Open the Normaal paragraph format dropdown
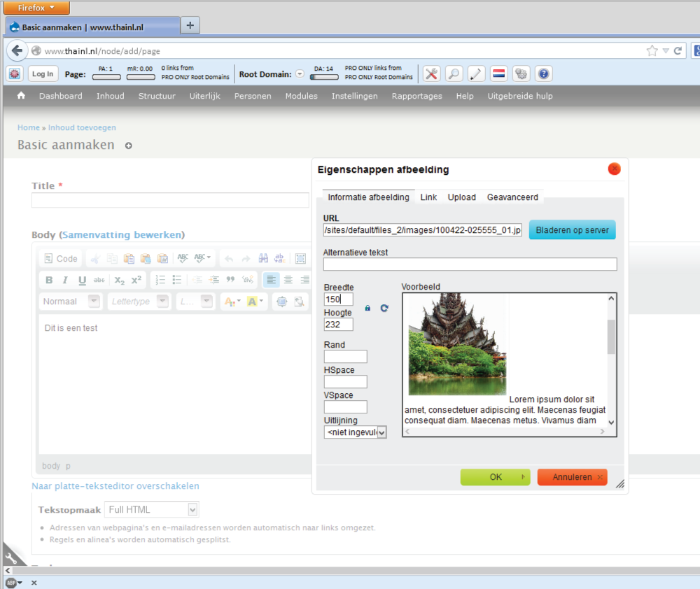The height and width of the screenshot is (589, 700). (70, 301)
